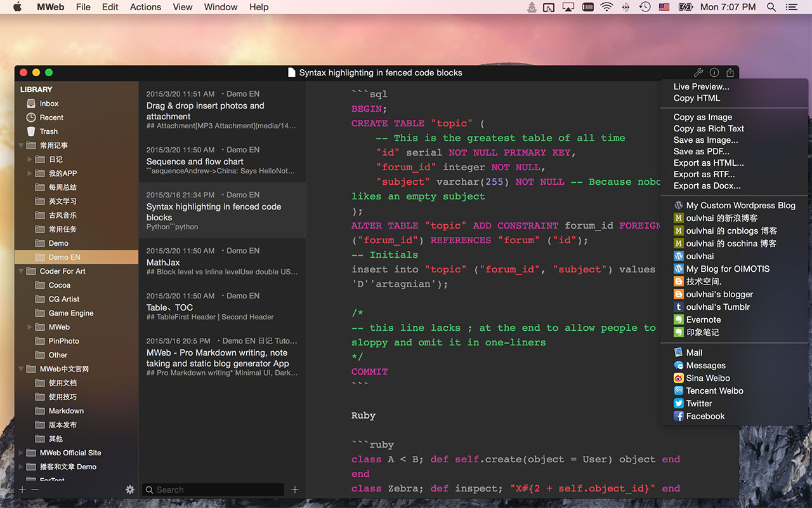812x508 pixels.
Task: Choose Export as PDF from the share menu
Action: pyautogui.click(x=702, y=151)
